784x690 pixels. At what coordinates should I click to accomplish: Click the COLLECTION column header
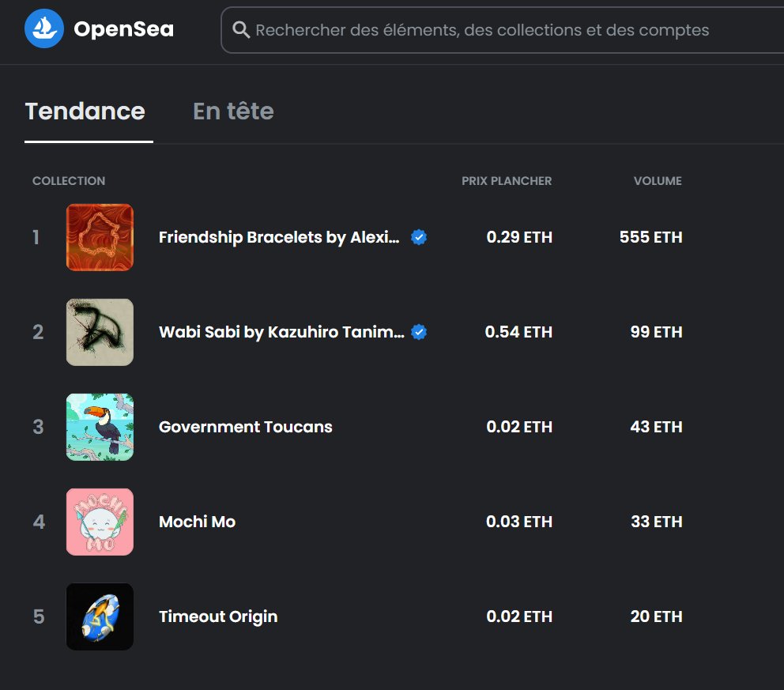pos(69,181)
